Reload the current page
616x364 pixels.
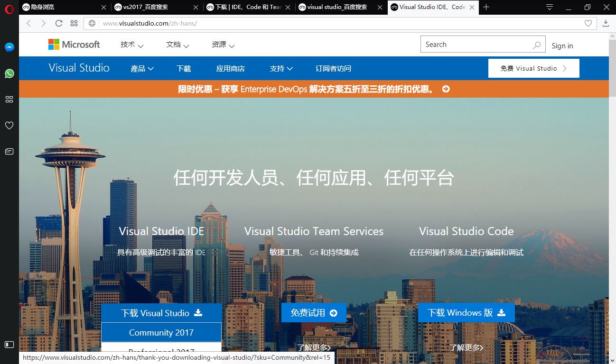coord(59,23)
